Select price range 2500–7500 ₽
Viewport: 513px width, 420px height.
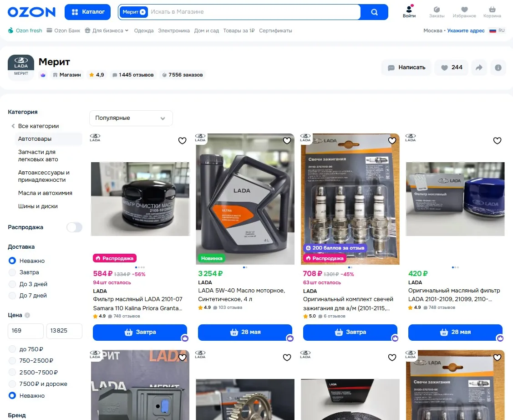tap(12, 373)
